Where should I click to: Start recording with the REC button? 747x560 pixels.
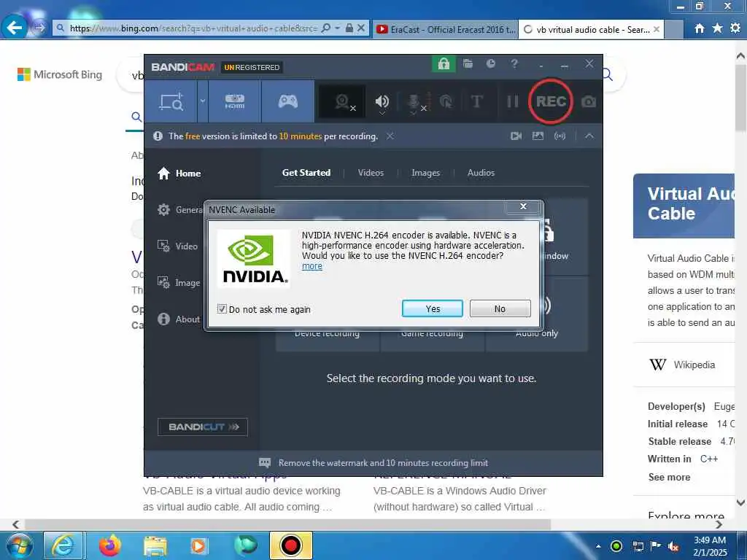551,101
